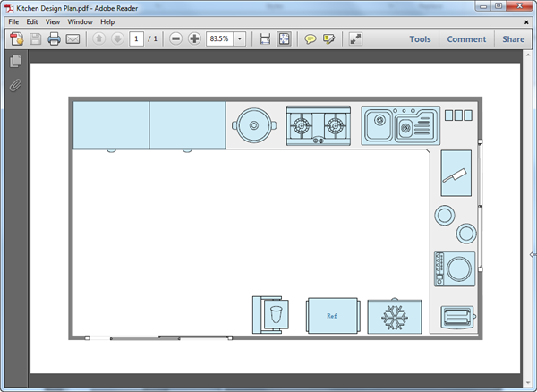The width and height of the screenshot is (537, 392).
Task: Add a sticky note comment
Action: [x=311, y=39]
